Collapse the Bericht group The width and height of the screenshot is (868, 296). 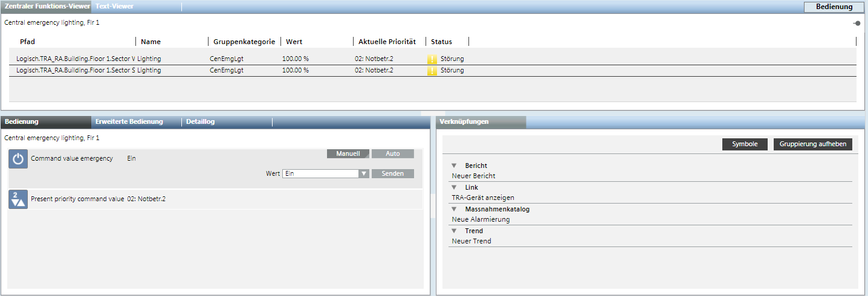[x=454, y=166]
